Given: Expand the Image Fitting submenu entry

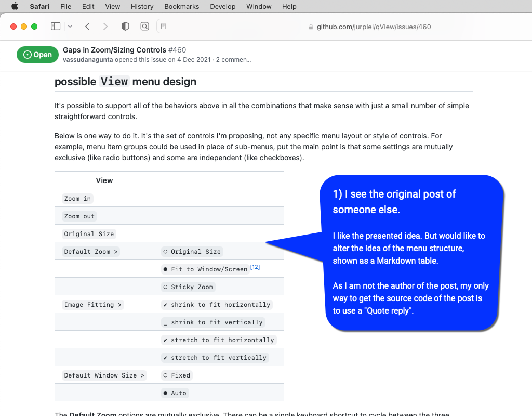Looking at the screenshot, I should pyautogui.click(x=92, y=304).
